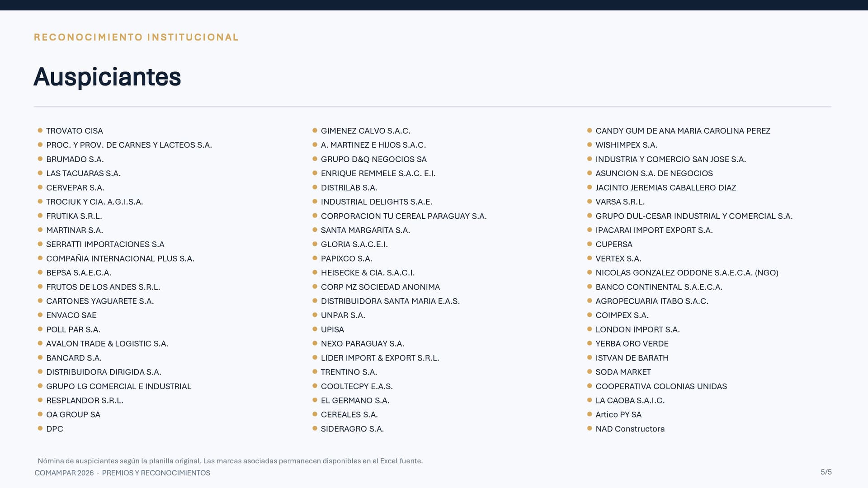The height and width of the screenshot is (488, 868).
Task: Click 'UPISA' list entry
Action: 332,330
